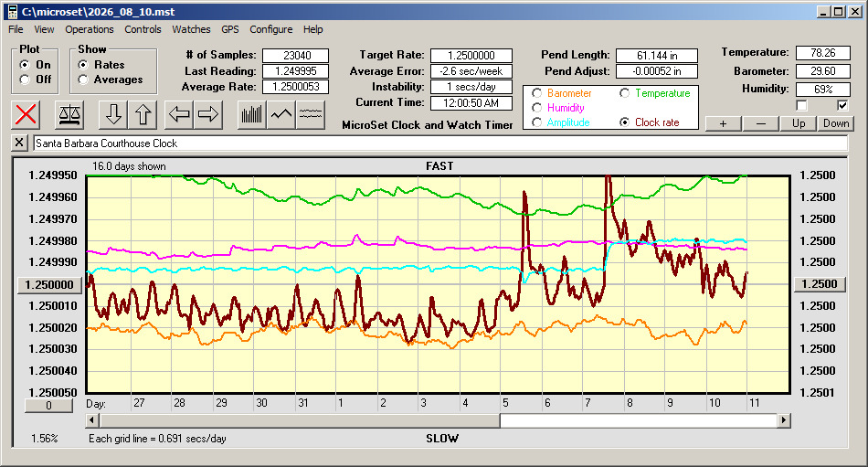Click the Average Error field
868x467 pixels.
(x=471, y=71)
